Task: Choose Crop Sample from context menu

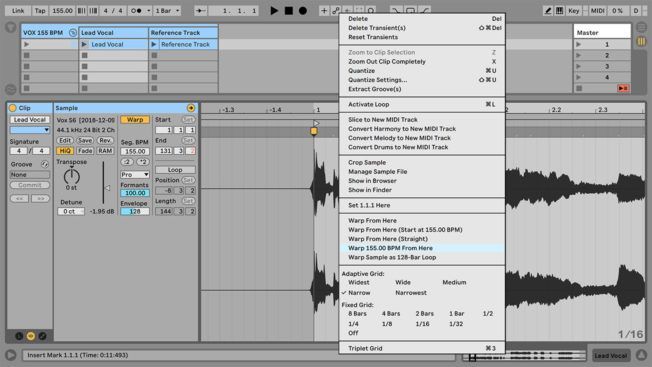Action: click(x=422, y=163)
